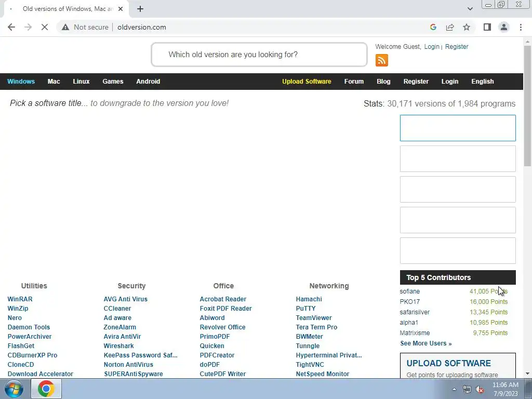Open Upload Software in nav bar
Image resolution: width=532 pixels, height=399 pixels.
pos(307,82)
